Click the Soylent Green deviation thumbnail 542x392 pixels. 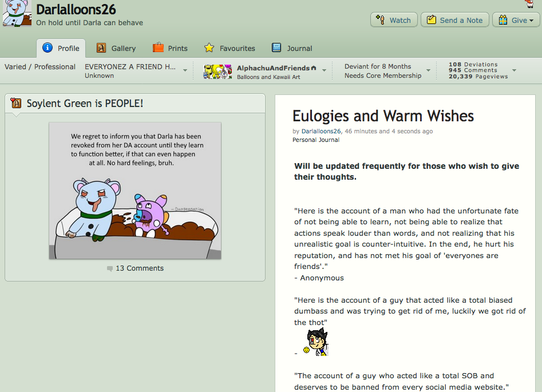135,191
